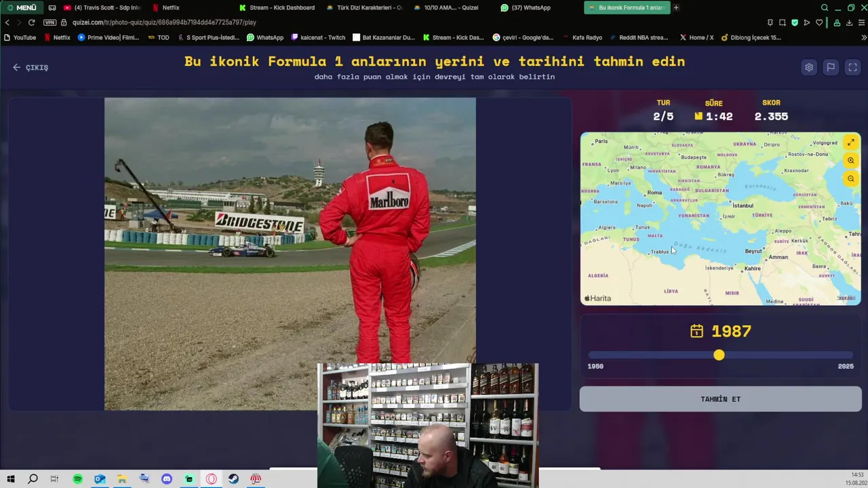The width and height of the screenshot is (868, 488).
Task: Open Reddit NBA stream bookmark
Action: click(639, 37)
